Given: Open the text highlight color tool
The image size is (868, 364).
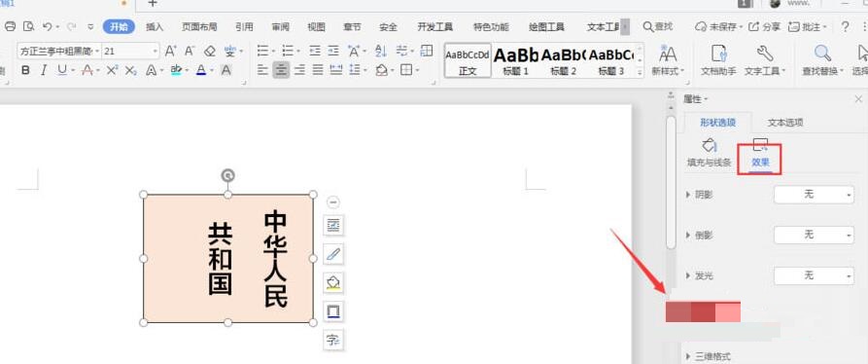Looking at the screenshot, I should pos(176,70).
